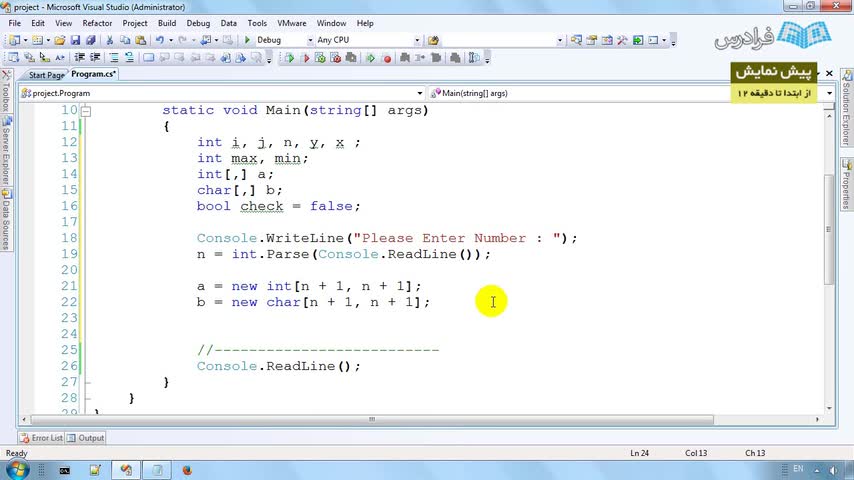Open the Build menu
854x480 pixels.
[167, 23]
